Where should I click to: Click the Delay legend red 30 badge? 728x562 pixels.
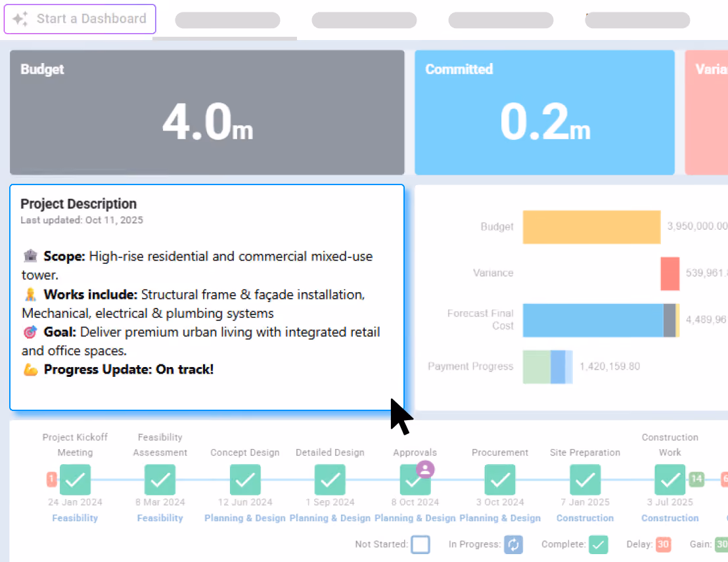click(663, 544)
